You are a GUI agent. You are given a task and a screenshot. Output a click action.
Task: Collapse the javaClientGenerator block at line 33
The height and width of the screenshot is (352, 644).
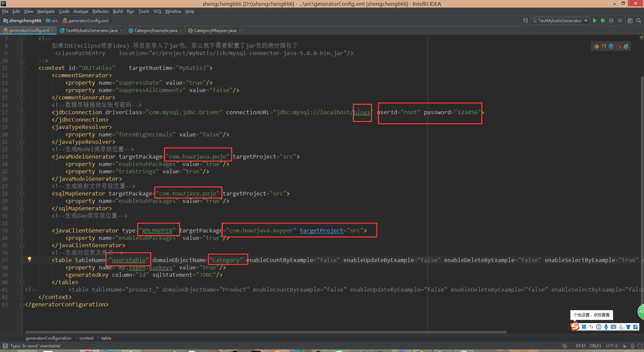click(22, 230)
